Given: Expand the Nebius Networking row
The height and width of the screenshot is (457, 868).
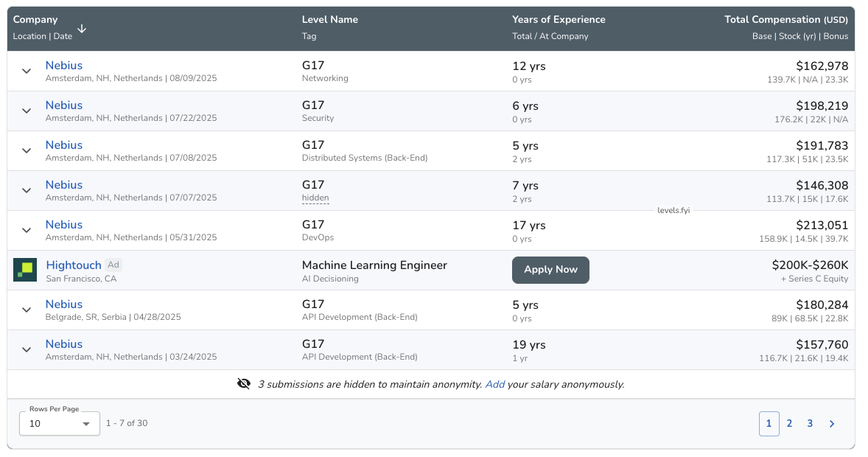Looking at the screenshot, I should (27, 71).
